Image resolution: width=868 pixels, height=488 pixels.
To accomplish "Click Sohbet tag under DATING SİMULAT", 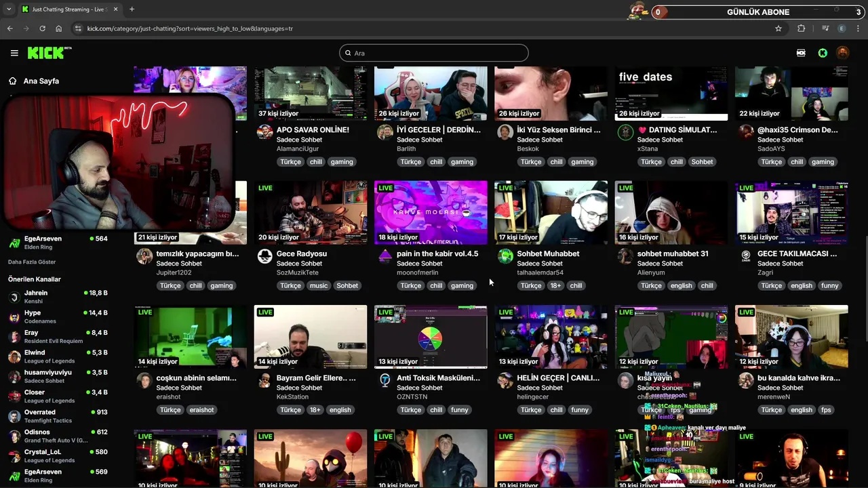I will click(702, 161).
